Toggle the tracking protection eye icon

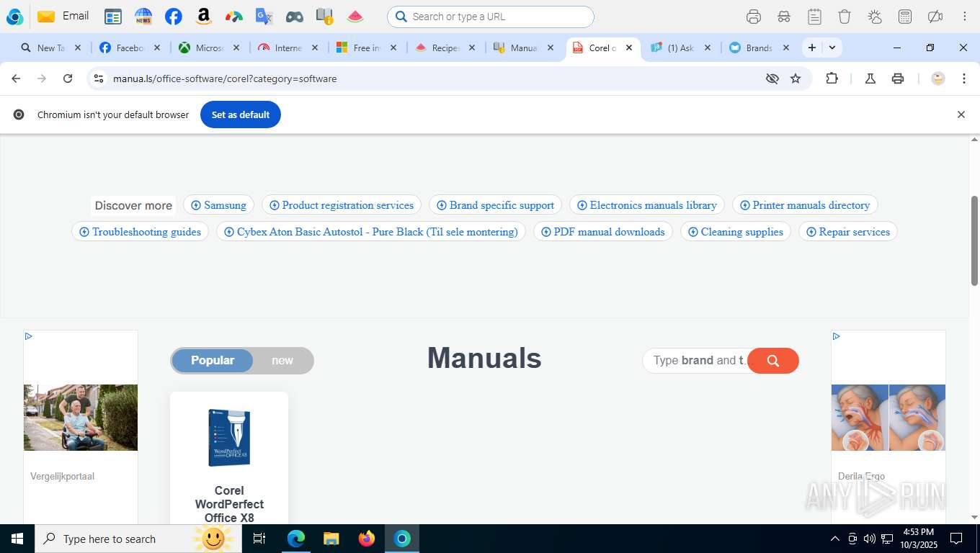772,78
